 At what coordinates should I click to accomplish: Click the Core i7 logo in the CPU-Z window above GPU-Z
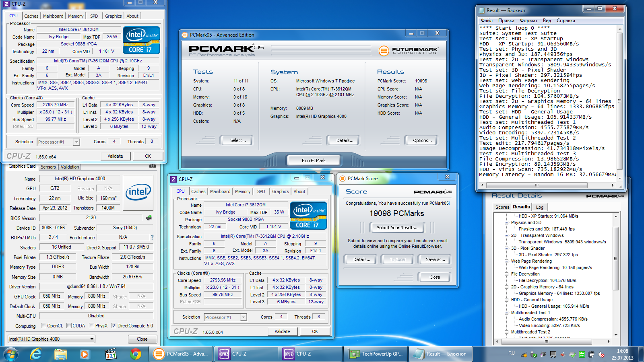click(141, 40)
